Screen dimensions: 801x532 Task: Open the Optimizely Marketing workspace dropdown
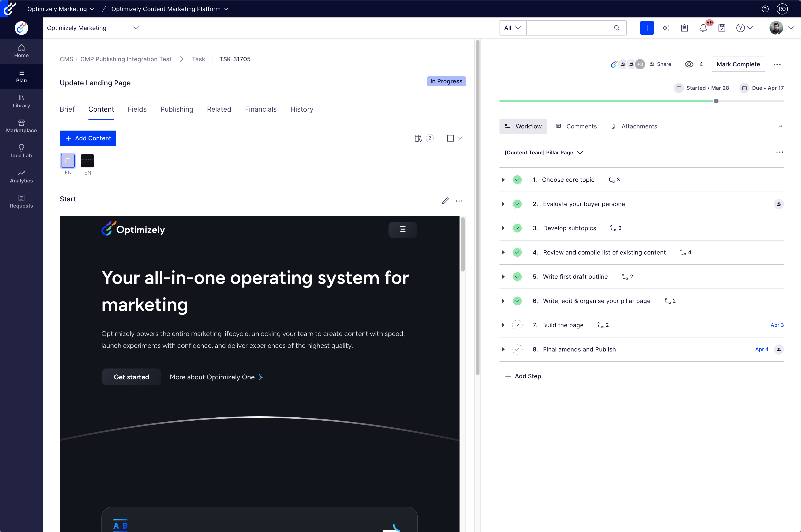(x=93, y=28)
